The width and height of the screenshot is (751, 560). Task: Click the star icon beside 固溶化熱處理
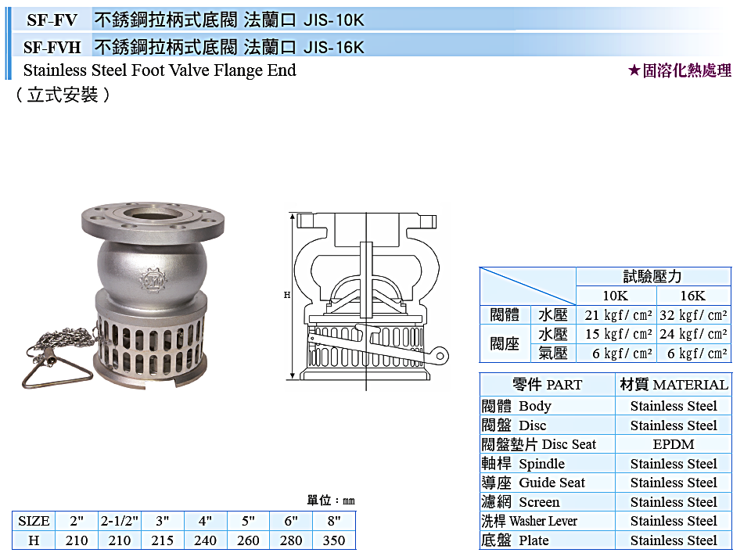pyautogui.click(x=634, y=71)
